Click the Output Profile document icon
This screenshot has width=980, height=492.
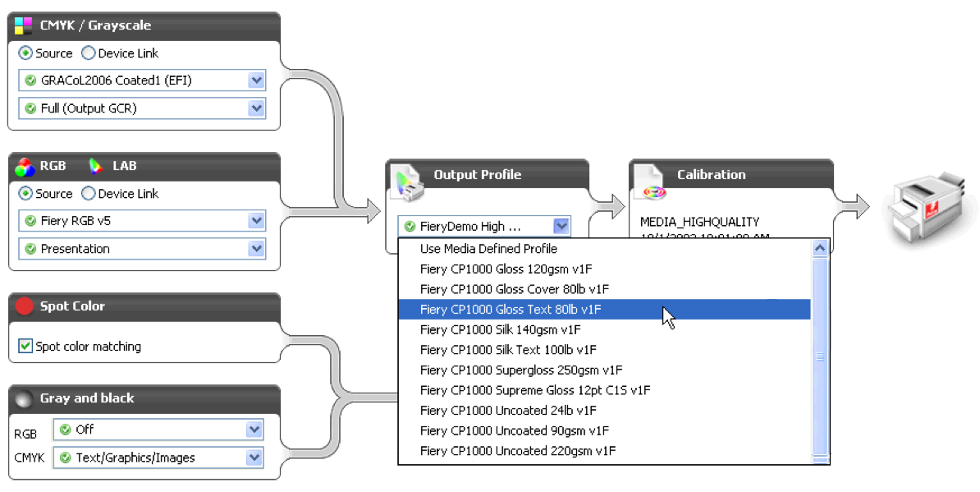pyautogui.click(x=405, y=183)
